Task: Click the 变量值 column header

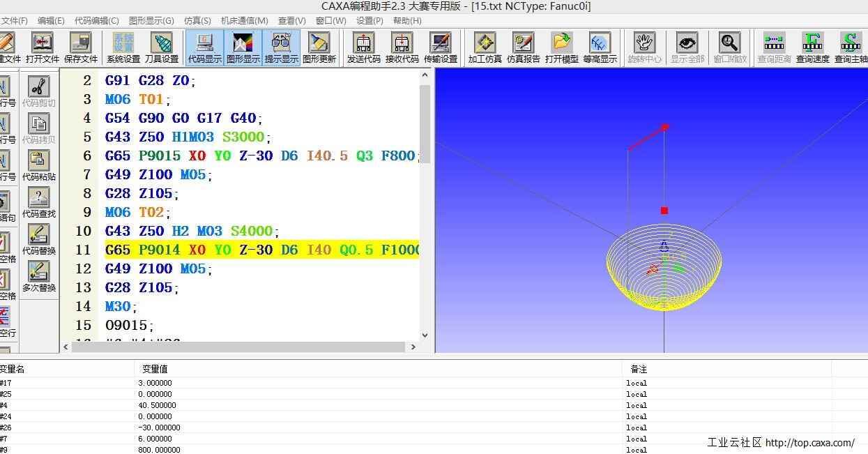Action: (x=155, y=369)
